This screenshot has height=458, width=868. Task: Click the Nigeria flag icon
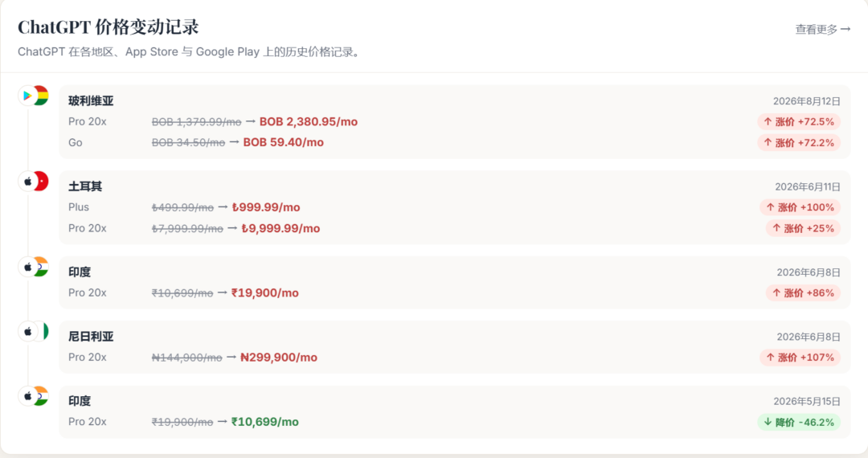[x=42, y=331]
